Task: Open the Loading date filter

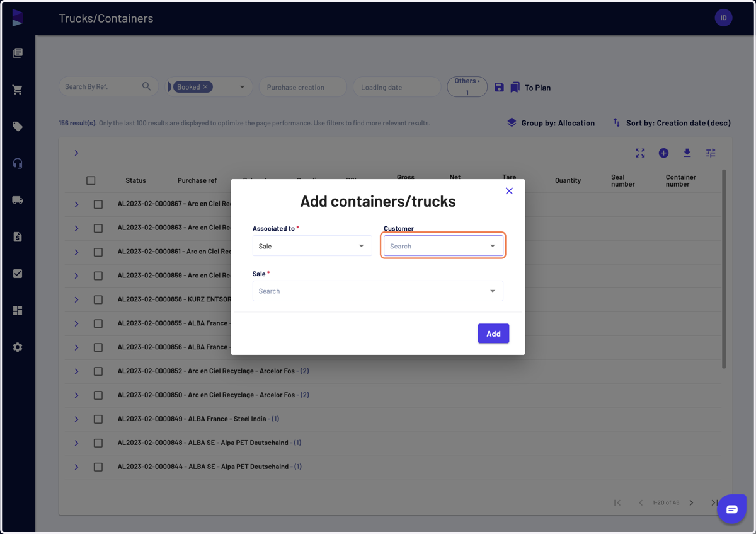Action: tap(397, 87)
